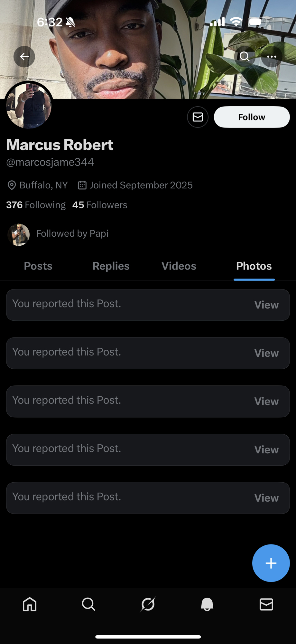Switch to the Posts tab
The image size is (296, 644).
tap(38, 266)
